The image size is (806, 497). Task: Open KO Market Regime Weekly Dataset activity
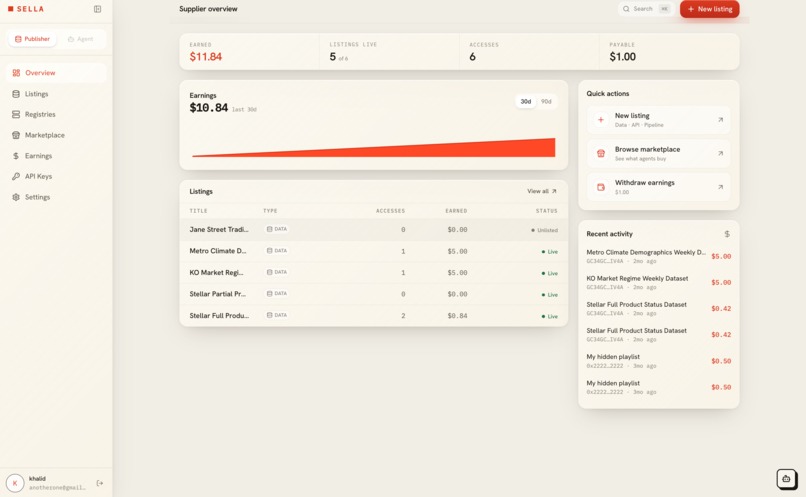pyautogui.click(x=658, y=282)
